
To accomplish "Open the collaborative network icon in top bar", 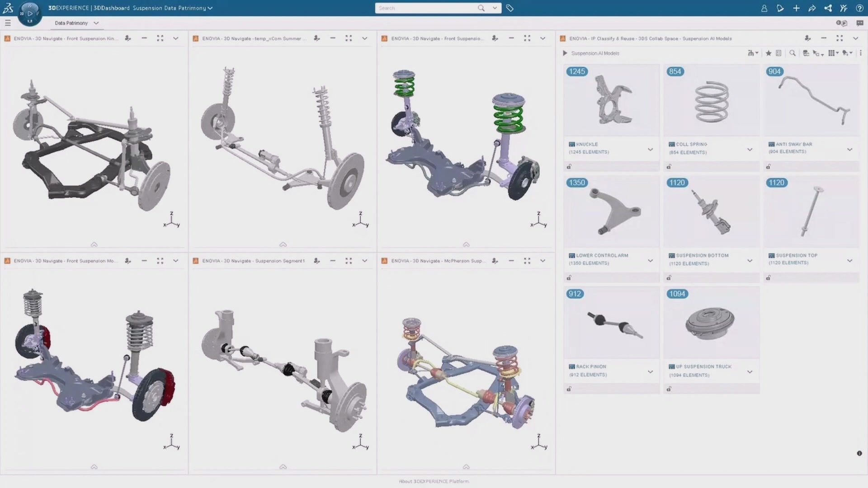I will click(x=828, y=8).
